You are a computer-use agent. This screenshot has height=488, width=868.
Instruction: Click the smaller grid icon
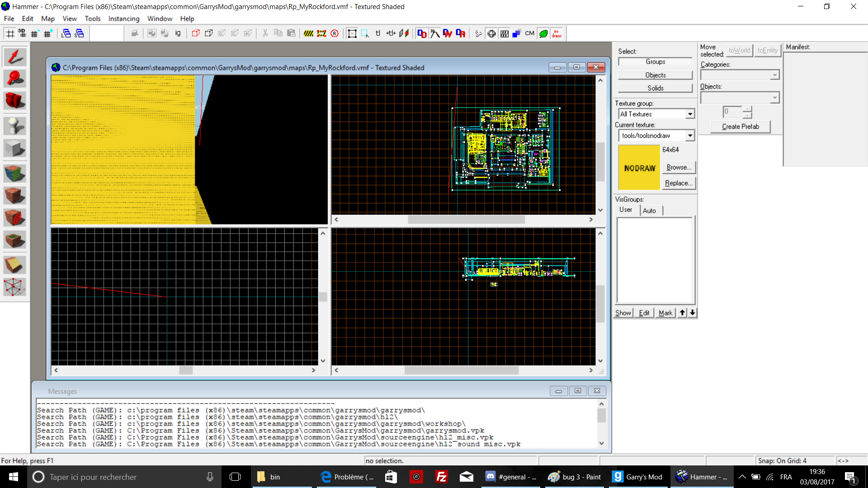coord(35,33)
